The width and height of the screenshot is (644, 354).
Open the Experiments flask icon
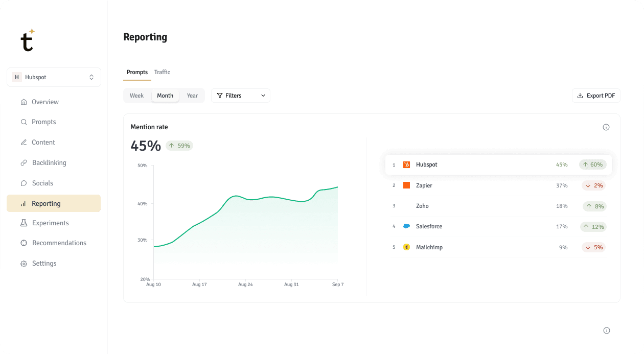[x=24, y=223]
